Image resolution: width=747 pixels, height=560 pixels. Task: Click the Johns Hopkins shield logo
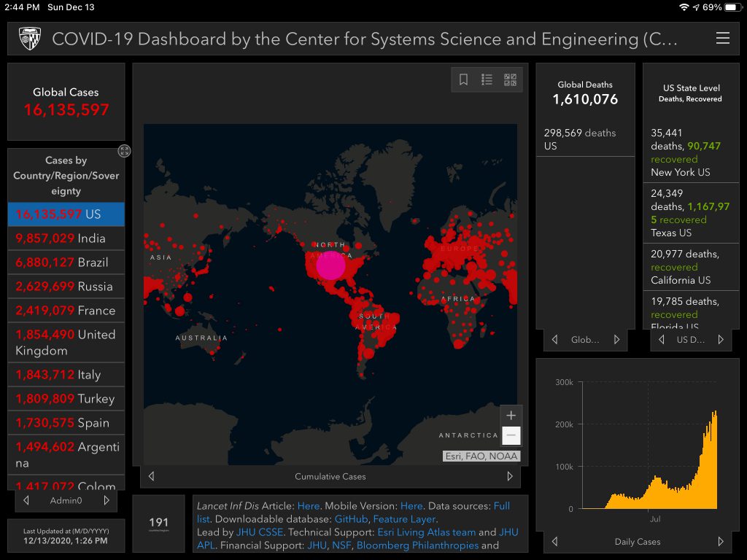tap(30, 39)
